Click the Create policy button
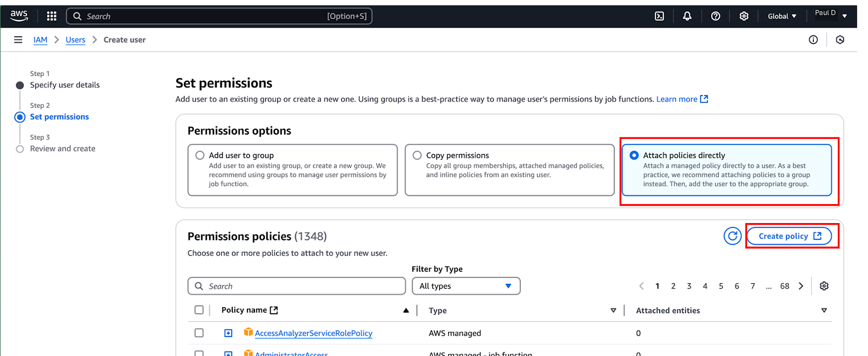Image resolution: width=868 pixels, height=356 pixels. pyautogui.click(x=789, y=236)
